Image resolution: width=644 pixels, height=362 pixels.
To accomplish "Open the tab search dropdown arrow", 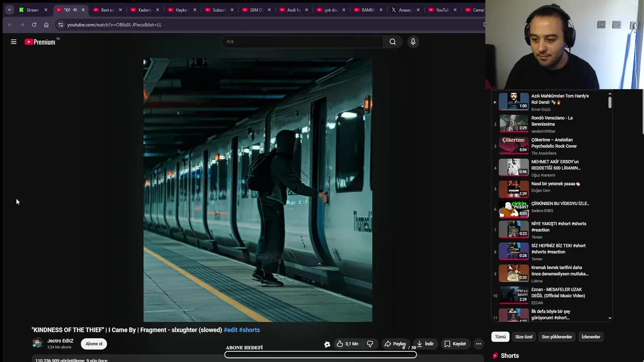I will click(9, 10).
